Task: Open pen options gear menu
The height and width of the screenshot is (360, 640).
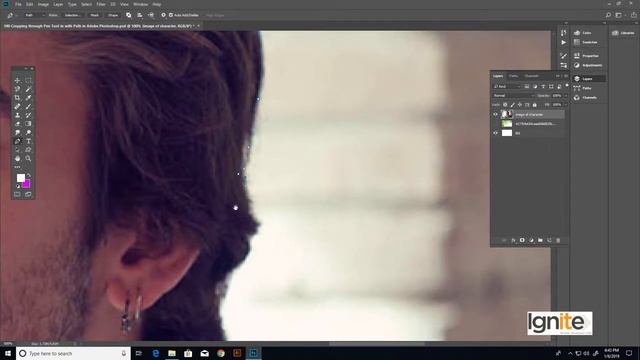Action: click(163, 15)
